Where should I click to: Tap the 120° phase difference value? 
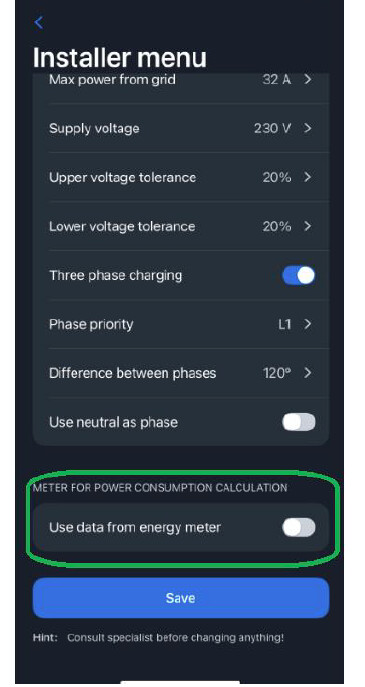tap(277, 373)
